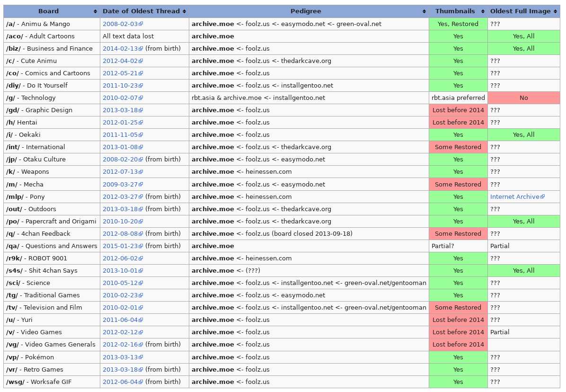Screen dimensions: 566x392
Task: Click 'Some Restored' in the /int/ row
Action: (458, 147)
